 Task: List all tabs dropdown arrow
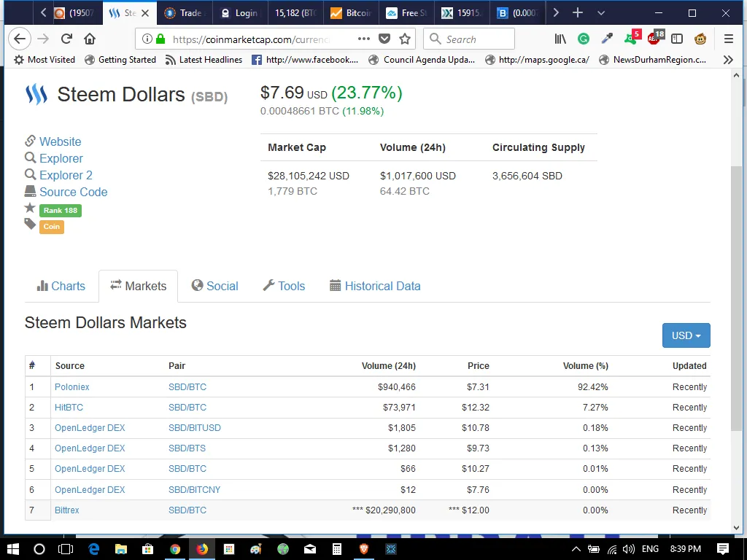point(601,13)
